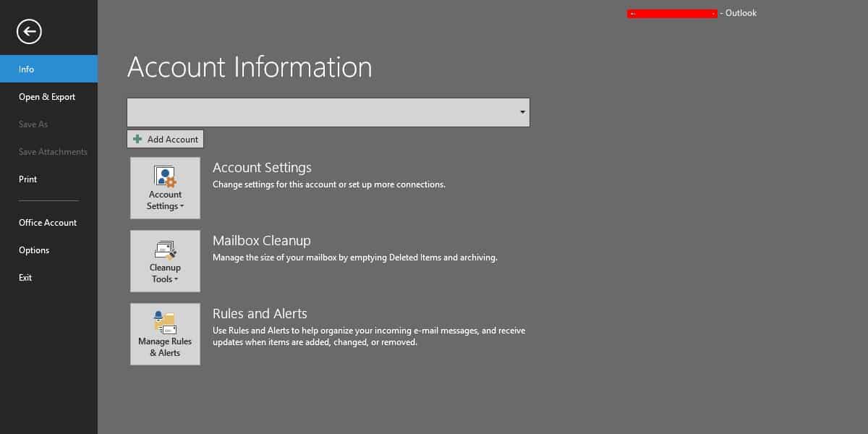Click the Manage Rules & Alerts envelope icon

165,323
